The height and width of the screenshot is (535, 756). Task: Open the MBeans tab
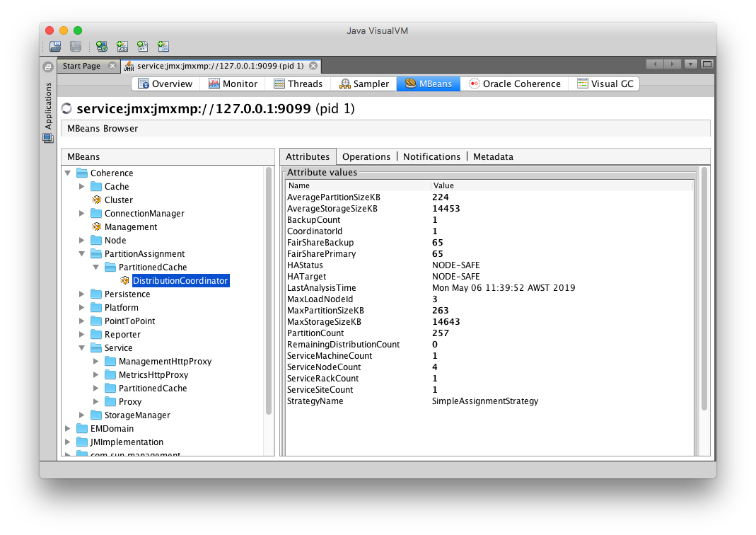click(428, 84)
